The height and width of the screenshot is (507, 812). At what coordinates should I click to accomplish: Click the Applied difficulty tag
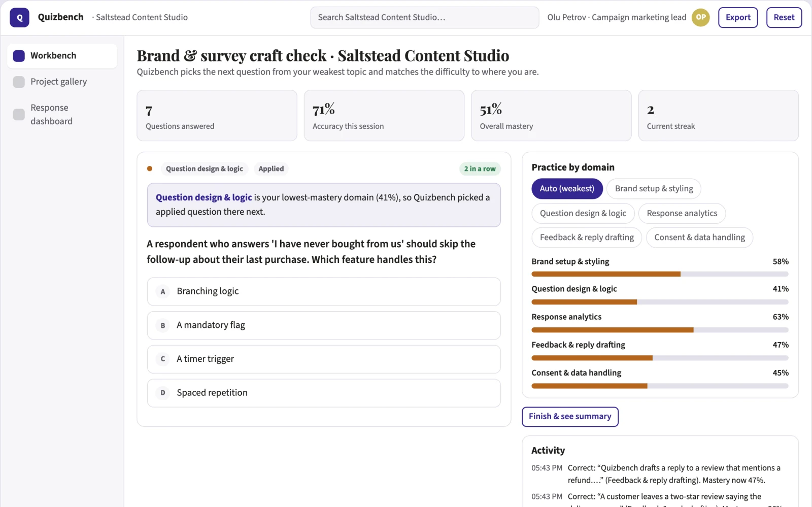pyautogui.click(x=271, y=169)
